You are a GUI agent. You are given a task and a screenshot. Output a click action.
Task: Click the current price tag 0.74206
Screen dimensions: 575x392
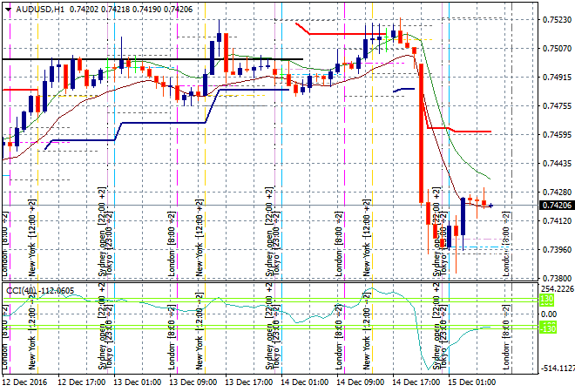pyautogui.click(x=555, y=206)
